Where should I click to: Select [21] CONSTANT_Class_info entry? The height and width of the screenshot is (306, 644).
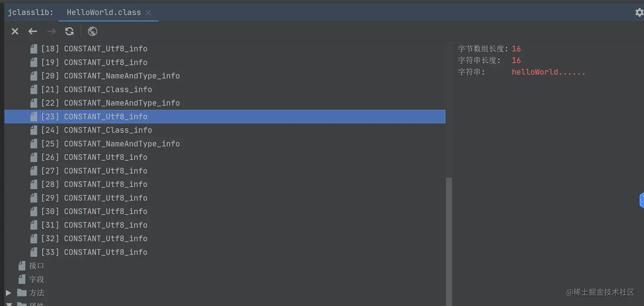click(x=108, y=89)
